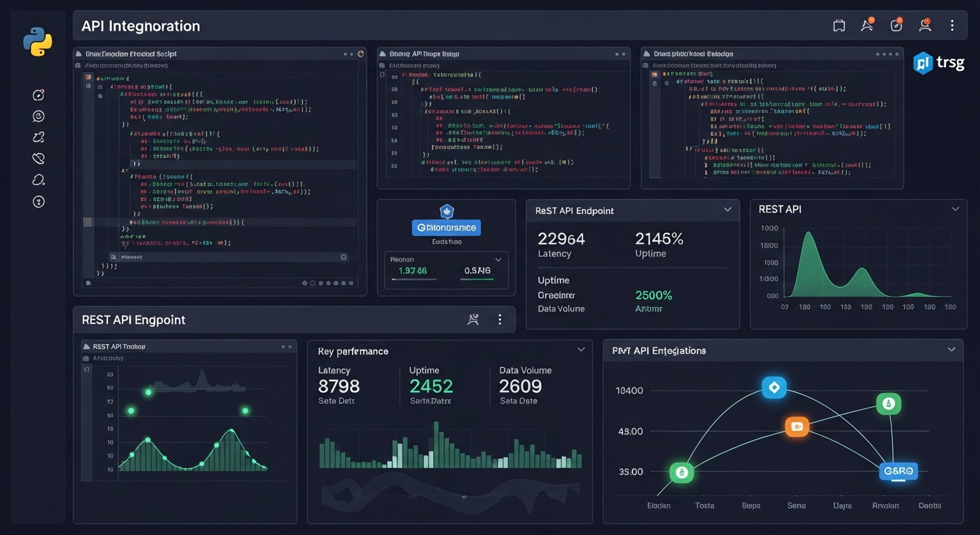Screen dimensions: 980x535
Task: Expand the REST API area chart card chevron
Action: click(x=956, y=208)
